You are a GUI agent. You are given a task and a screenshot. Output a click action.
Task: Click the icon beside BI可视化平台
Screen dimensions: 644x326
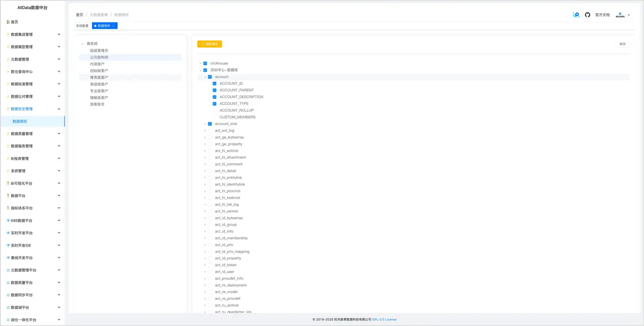click(8, 183)
